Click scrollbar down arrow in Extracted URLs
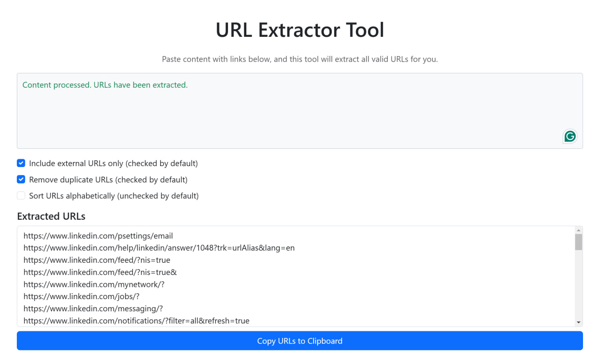The image size is (598, 364). point(579,322)
